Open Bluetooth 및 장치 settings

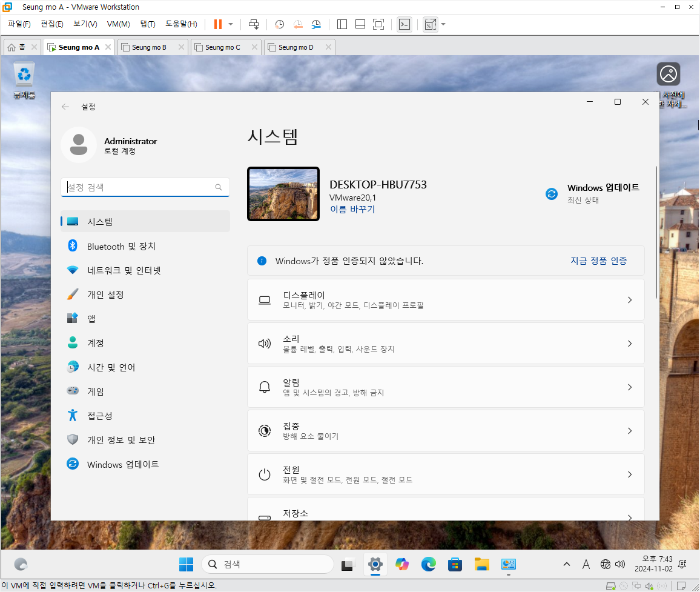point(145,246)
